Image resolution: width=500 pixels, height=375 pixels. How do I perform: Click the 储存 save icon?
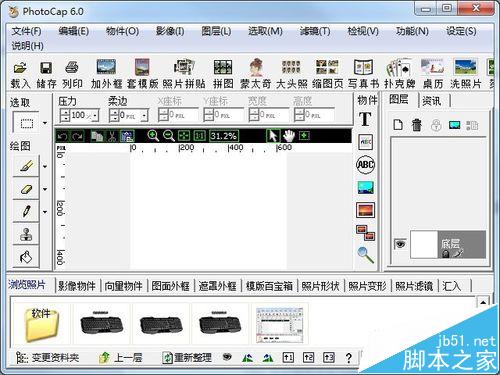(x=46, y=68)
